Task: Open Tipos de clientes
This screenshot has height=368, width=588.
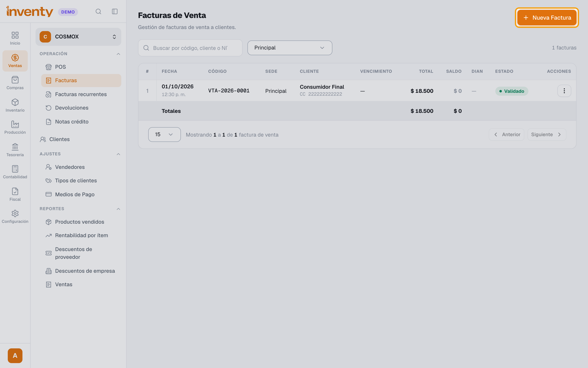Action: (x=81, y=181)
